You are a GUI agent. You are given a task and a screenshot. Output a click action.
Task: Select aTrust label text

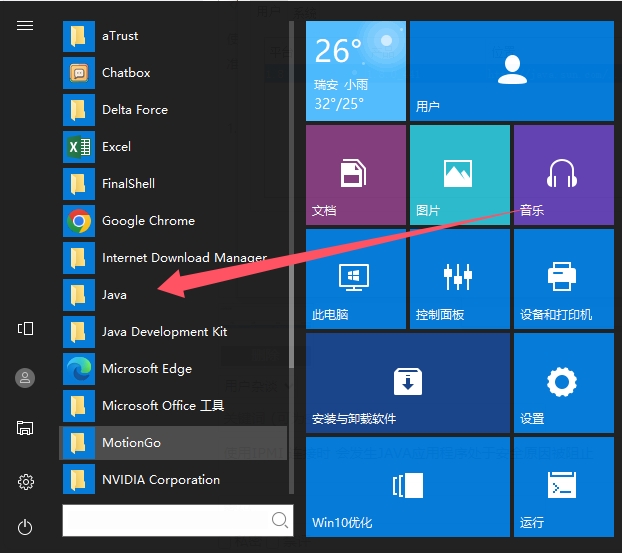pos(120,36)
